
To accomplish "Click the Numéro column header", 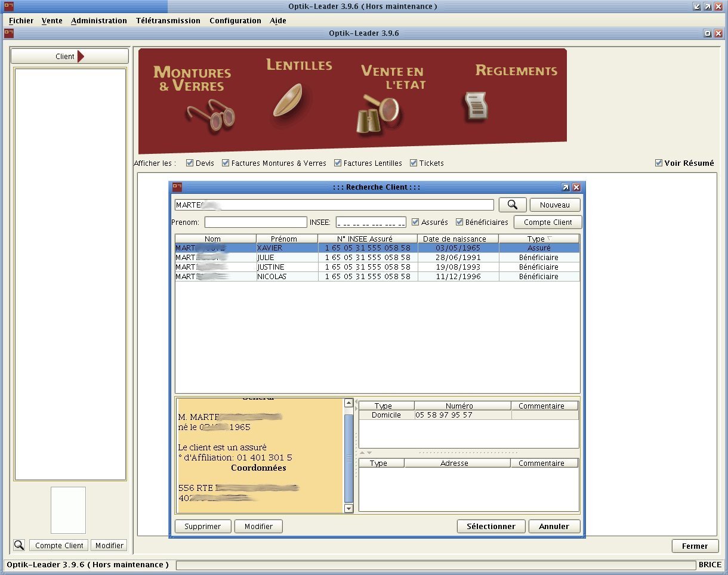I will [x=462, y=406].
